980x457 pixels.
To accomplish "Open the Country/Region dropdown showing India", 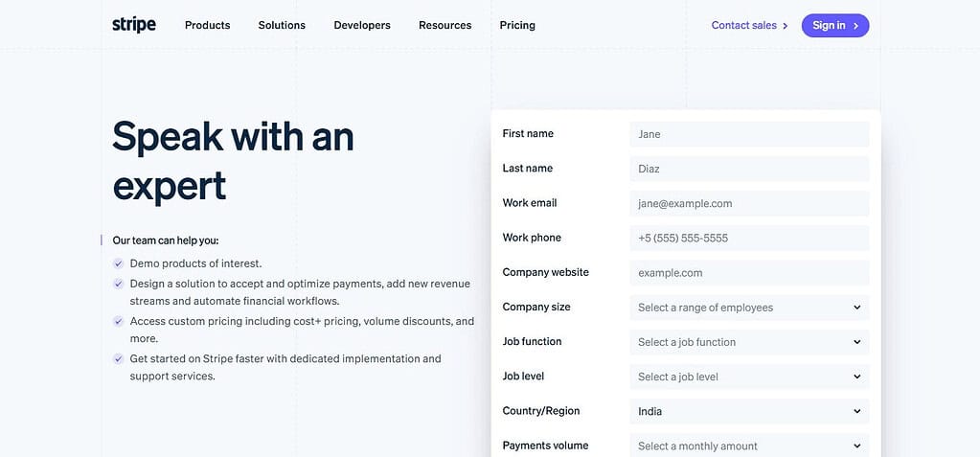I will point(749,411).
